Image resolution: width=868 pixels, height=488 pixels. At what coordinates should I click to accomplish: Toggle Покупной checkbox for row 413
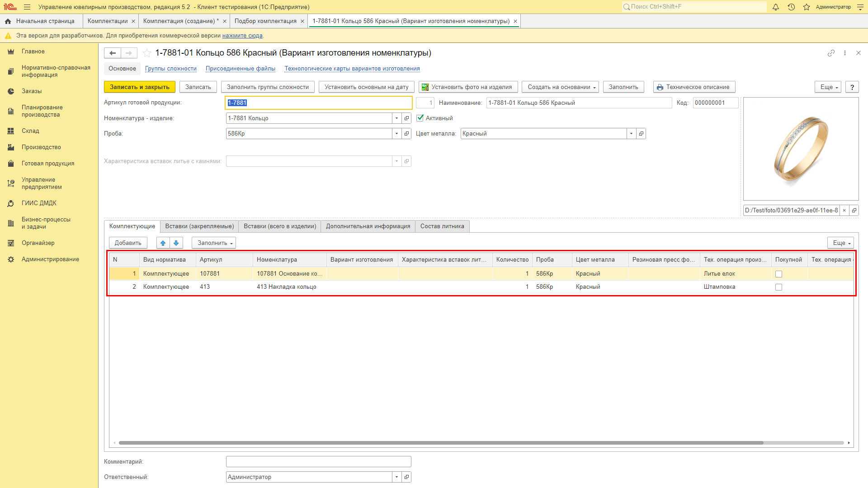click(778, 287)
